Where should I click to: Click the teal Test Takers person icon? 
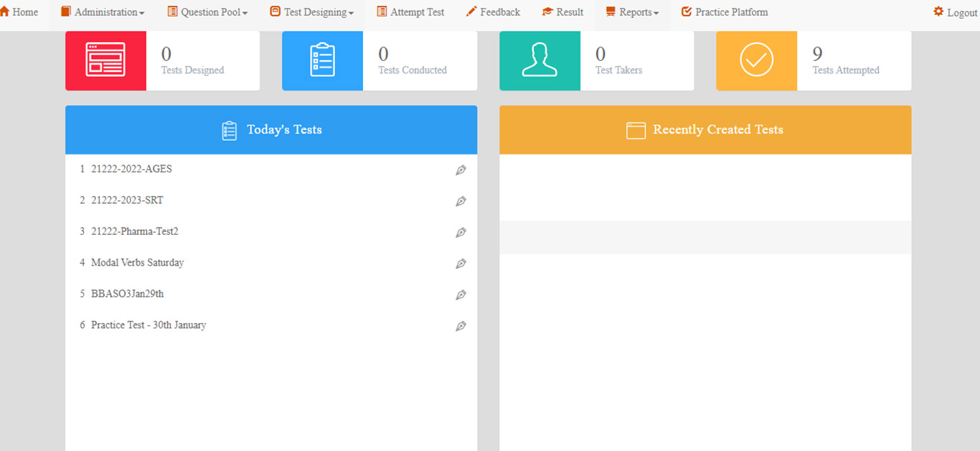540,60
